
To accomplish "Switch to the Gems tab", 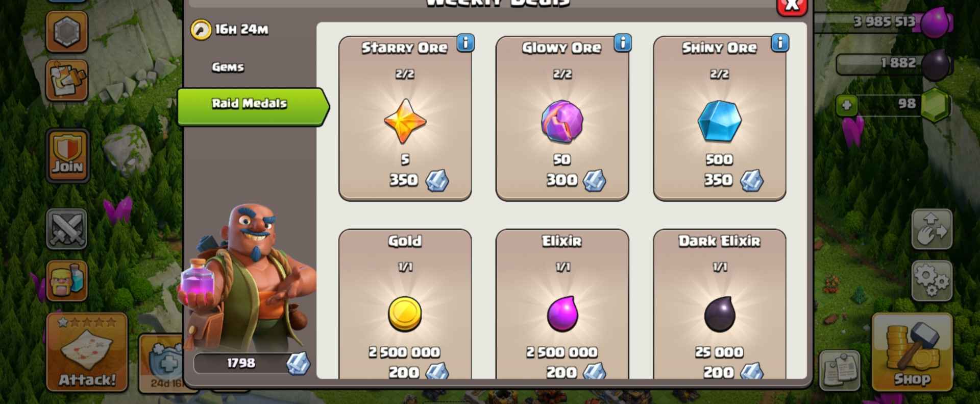I will pos(228,67).
